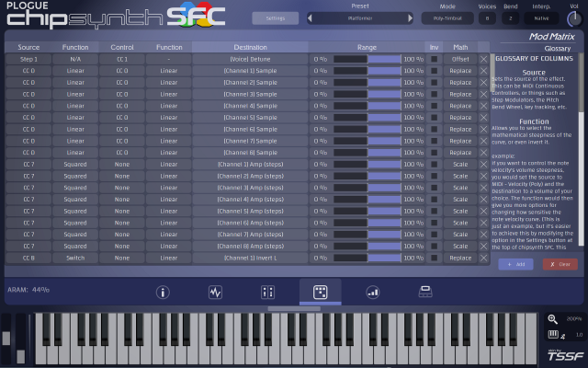This screenshot has width=588, height=368.
Task: Open the Math cell showing Offset
Action: 460,59
